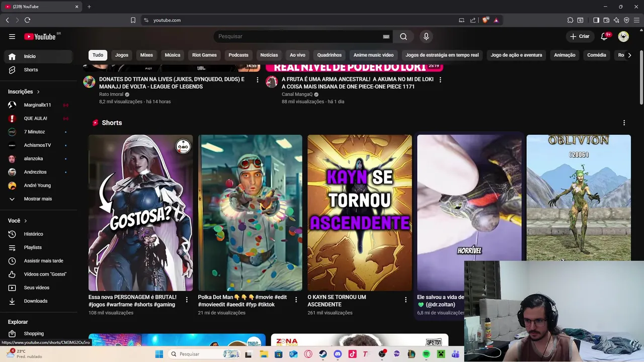Toggle the browser sidebar panel icon
644x362 pixels.
(x=596, y=20)
